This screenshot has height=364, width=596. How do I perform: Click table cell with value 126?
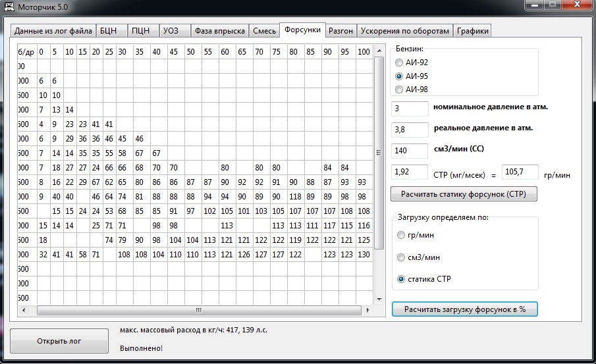(x=244, y=255)
